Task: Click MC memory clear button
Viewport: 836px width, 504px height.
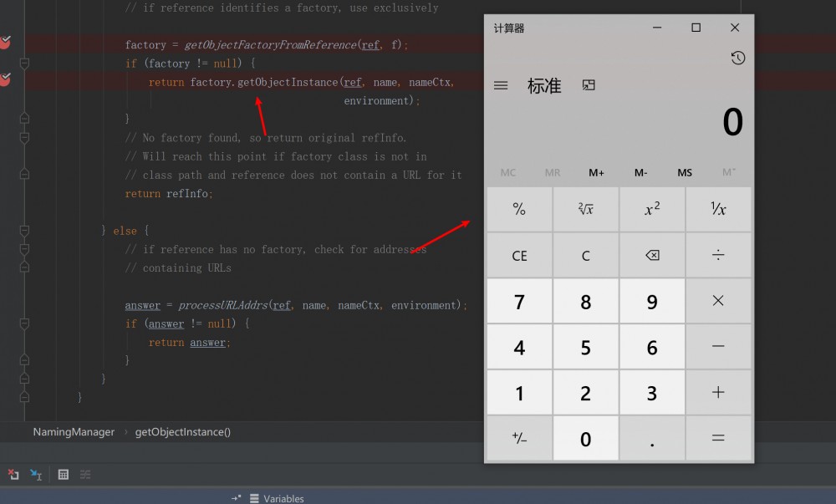Action: [508, 173]
